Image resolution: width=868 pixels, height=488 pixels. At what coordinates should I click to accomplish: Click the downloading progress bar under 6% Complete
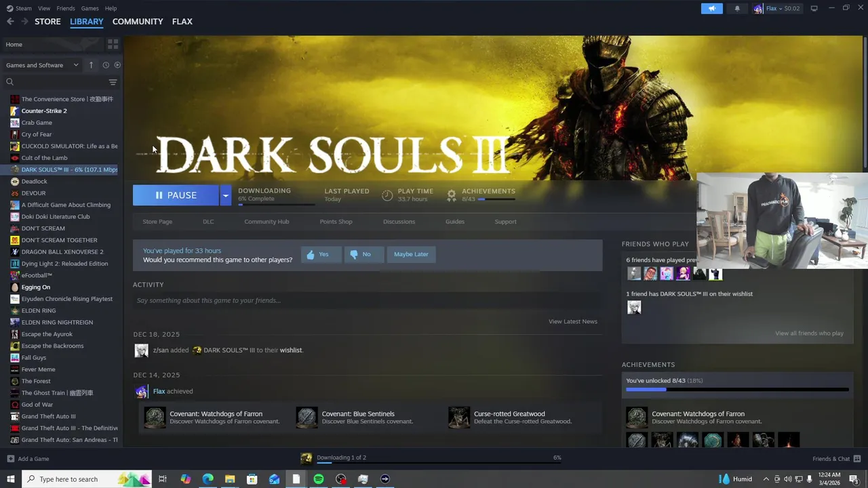coord(276,204)
